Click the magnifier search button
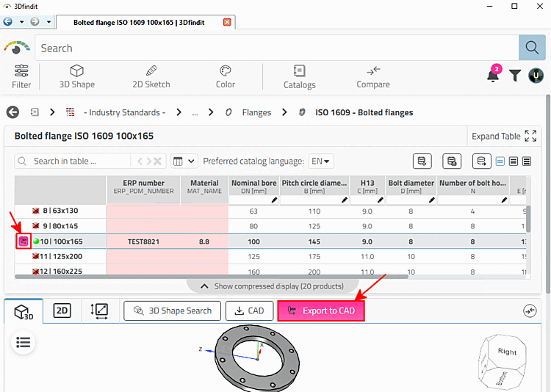Image resolution: width=551 pixels, height=392 pixels. [532, 48]
